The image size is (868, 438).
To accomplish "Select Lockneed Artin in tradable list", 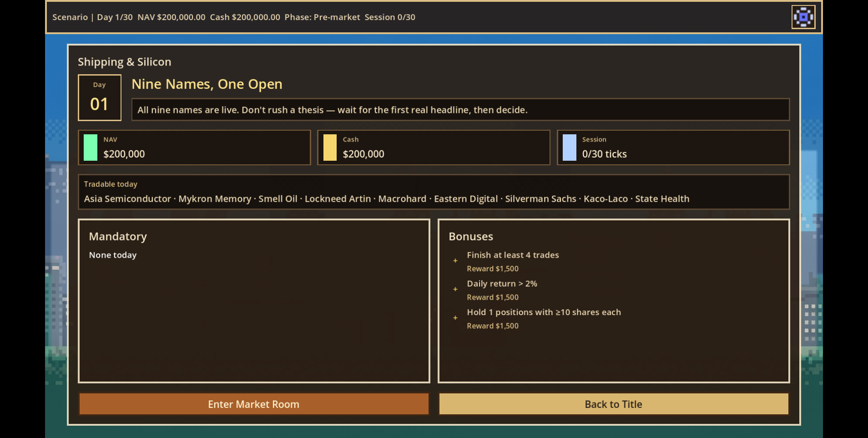I will click(338, 199).
